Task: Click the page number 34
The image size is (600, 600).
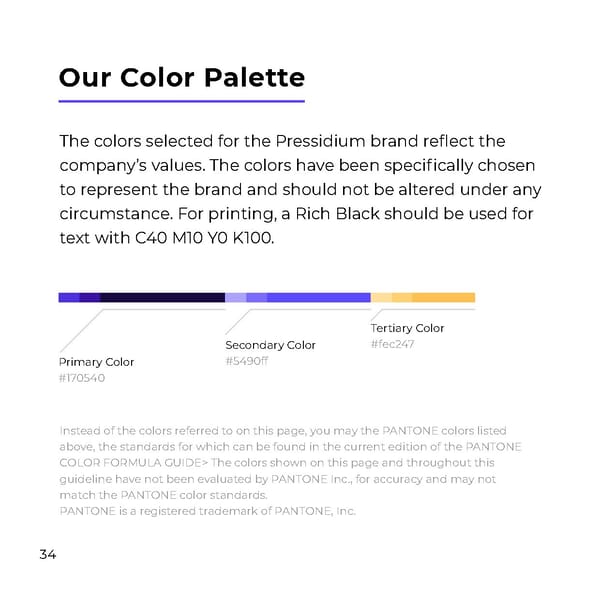Action: click(x=48, y=554)
